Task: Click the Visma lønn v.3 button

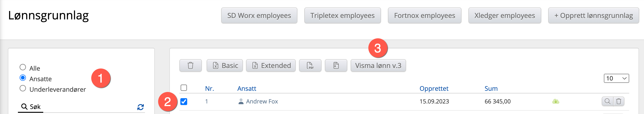Action: [x=378, y=66]
